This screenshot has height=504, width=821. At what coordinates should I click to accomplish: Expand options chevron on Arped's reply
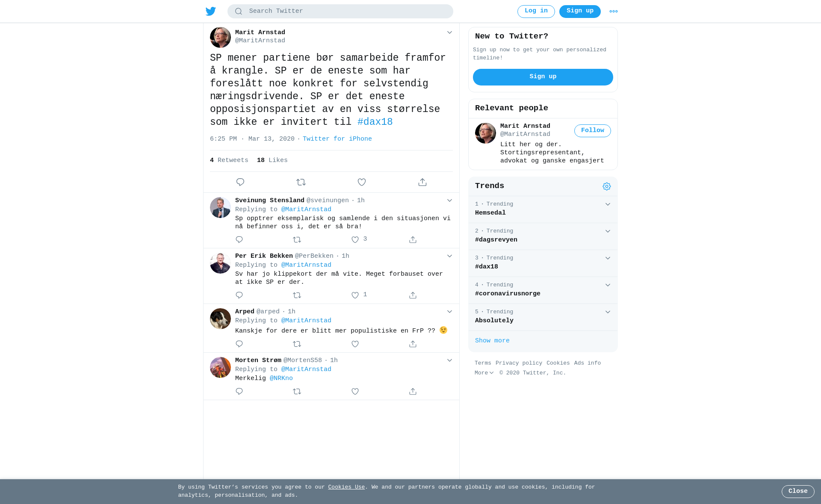[449, 312]
